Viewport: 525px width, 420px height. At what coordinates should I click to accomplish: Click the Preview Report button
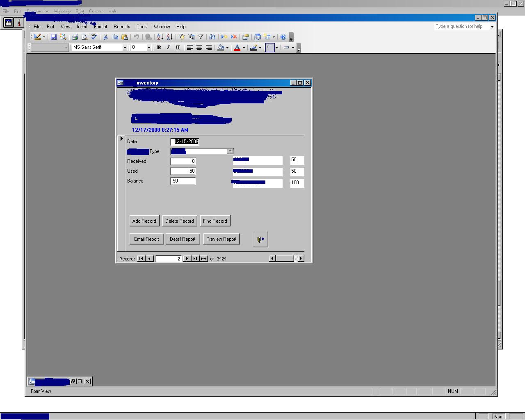coord(221,239)
